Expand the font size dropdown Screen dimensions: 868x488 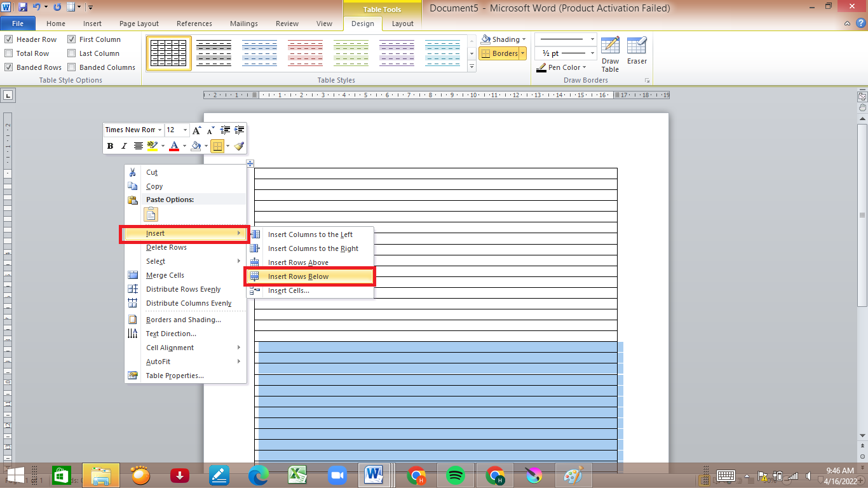(184, 129)
